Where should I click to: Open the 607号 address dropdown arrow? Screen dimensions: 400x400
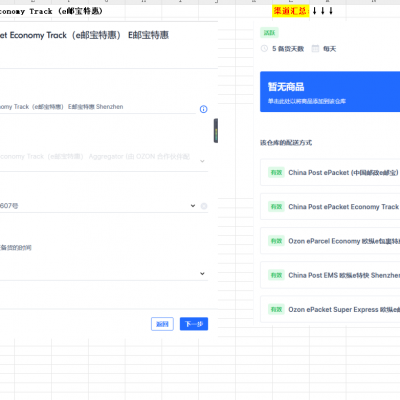click(x=193, y=206)
